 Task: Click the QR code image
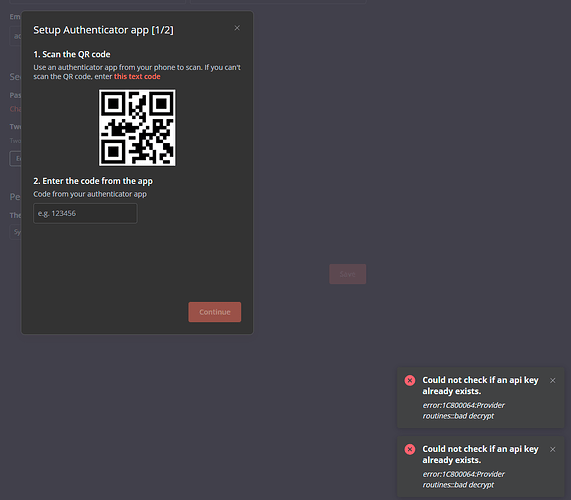pos(137,128)
